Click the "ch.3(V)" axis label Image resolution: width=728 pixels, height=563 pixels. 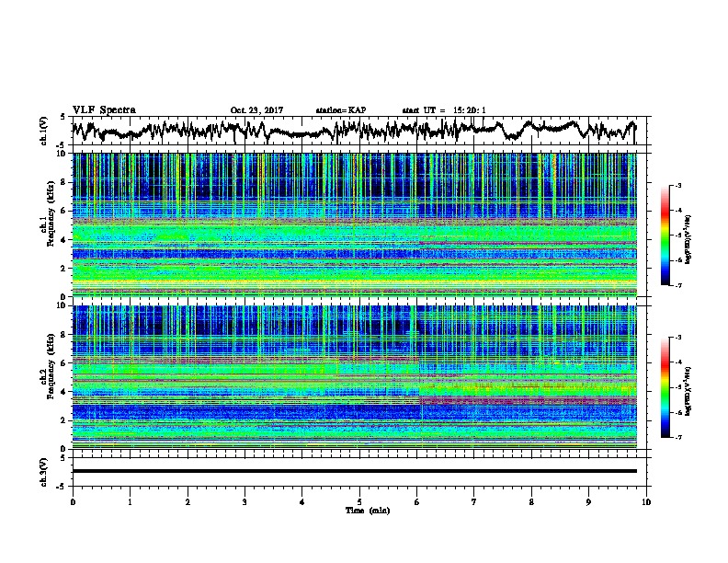[x=44, y=472]
